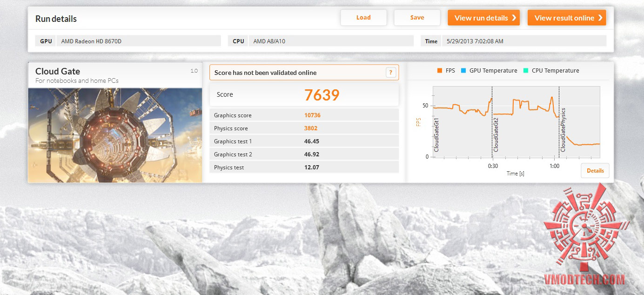Click the Graphics score label
Viewport: 644px width, 295px height.
(233, 115)
